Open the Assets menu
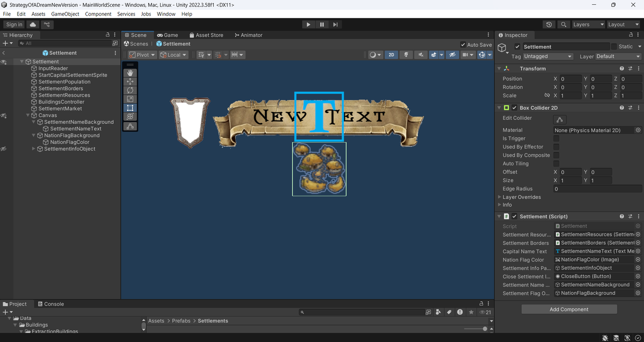Viewport: 644px width, 342px height. (38, 14)
